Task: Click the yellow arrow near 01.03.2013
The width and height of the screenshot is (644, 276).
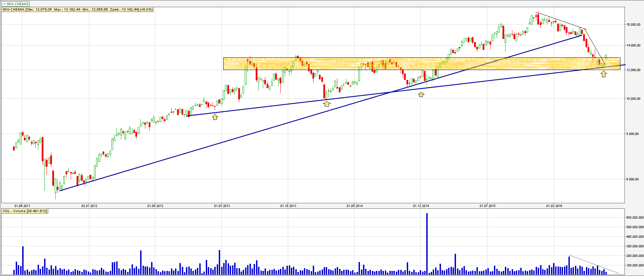Action: coord(215,117)
